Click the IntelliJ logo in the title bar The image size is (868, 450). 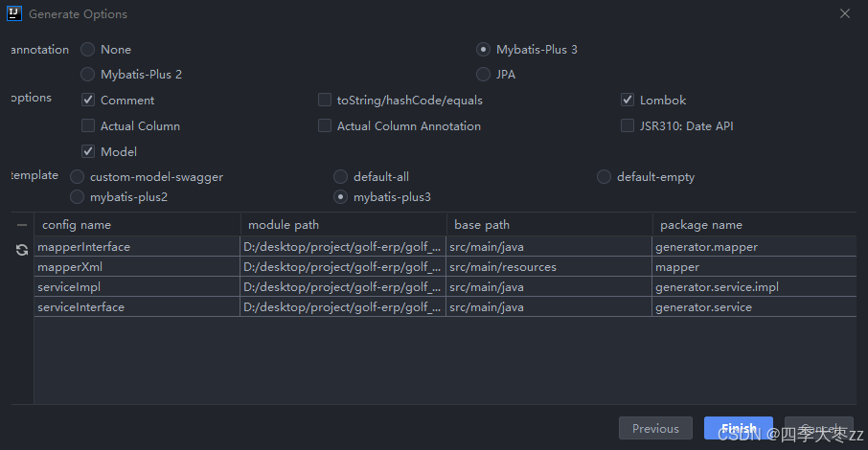click(13, 13)
